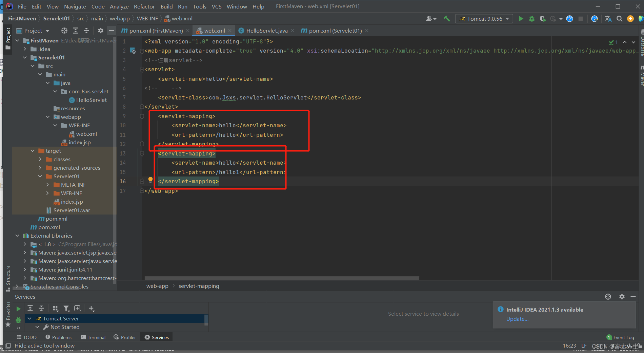
Task: Expand the classes folder node
Action: [x=40, y=159]
